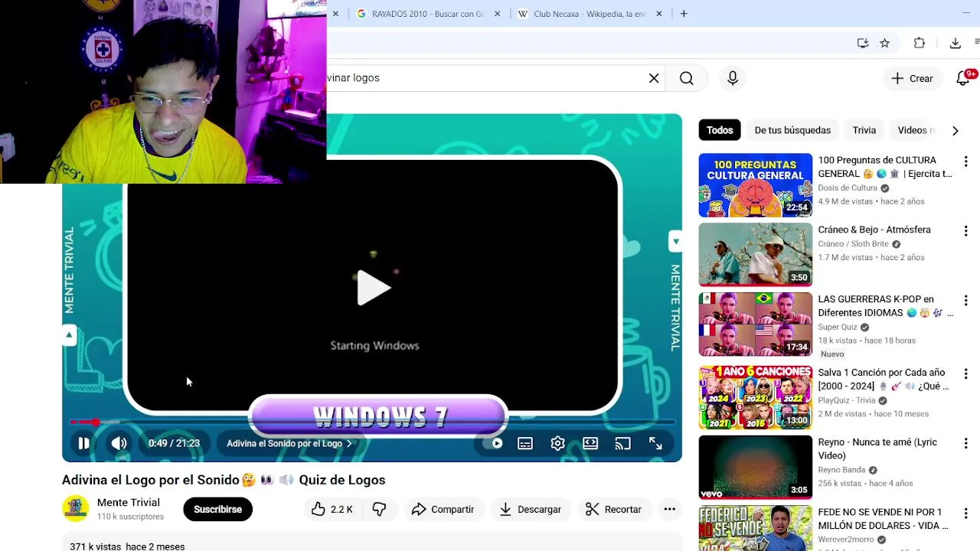The image size is (980, 551).
Task: Open chapter 'Adivina el Sonido por el Logo'
Action: 289,443
